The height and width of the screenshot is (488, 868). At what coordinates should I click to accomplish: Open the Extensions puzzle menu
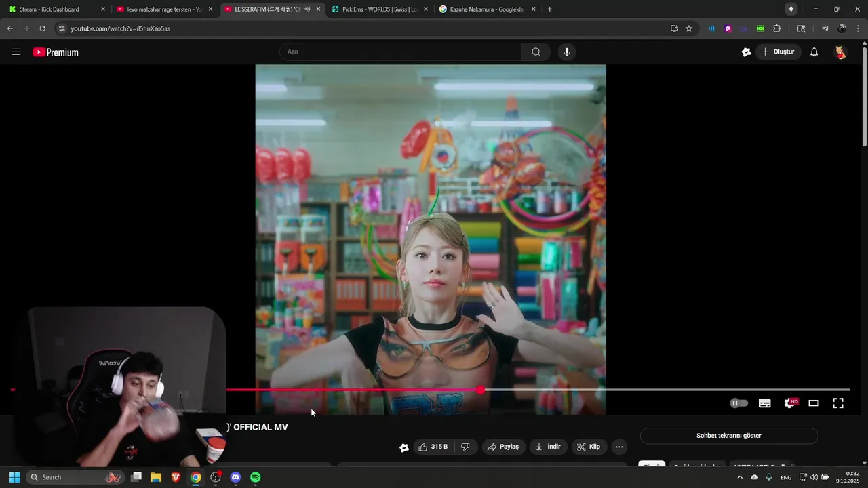tap(777, 28)
